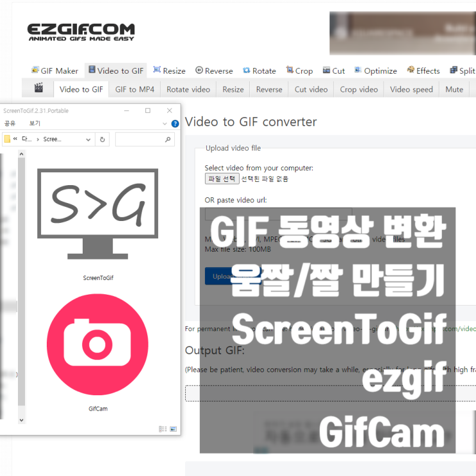Image resolution: width=476 pixels, height=476 pixels.
Task: Switch to Crop video tab
Action: tap(359, 89)
